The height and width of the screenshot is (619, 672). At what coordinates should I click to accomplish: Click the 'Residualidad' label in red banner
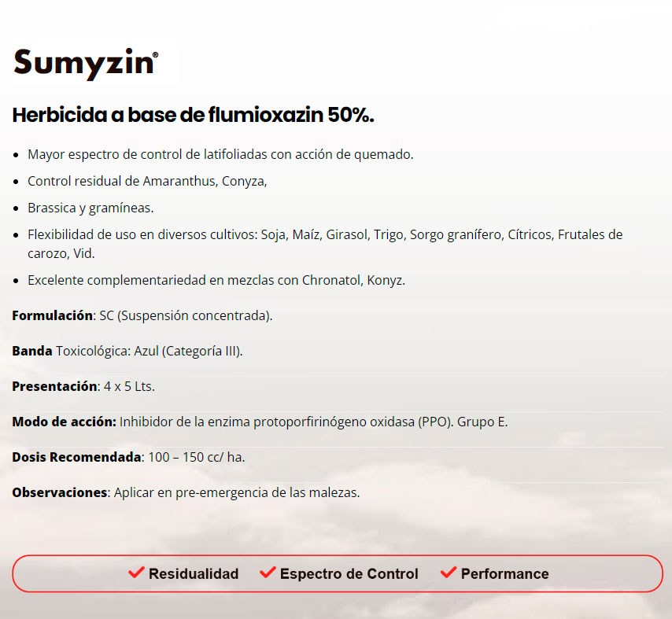(194, 573)
